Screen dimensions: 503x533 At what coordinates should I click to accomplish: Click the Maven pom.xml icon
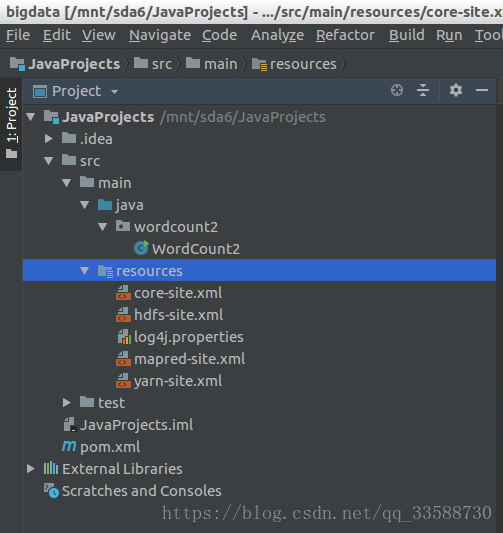click(x=69, y=446)
